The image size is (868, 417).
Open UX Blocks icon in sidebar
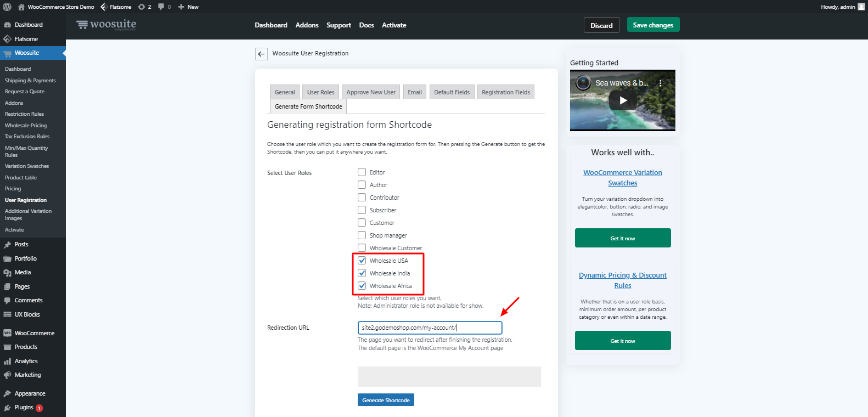coord(7,314)
